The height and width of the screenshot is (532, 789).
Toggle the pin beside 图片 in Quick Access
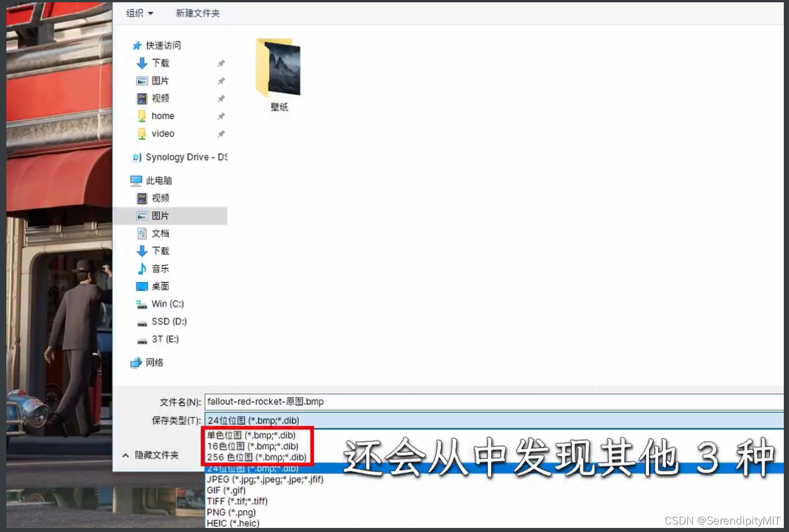point(221,81)
